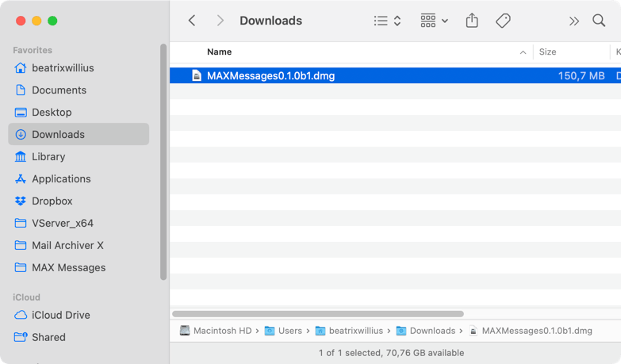Go back with the left chevron
This screenshot has height=364, width=621.
pyautogui.click(x=192, y=21)
